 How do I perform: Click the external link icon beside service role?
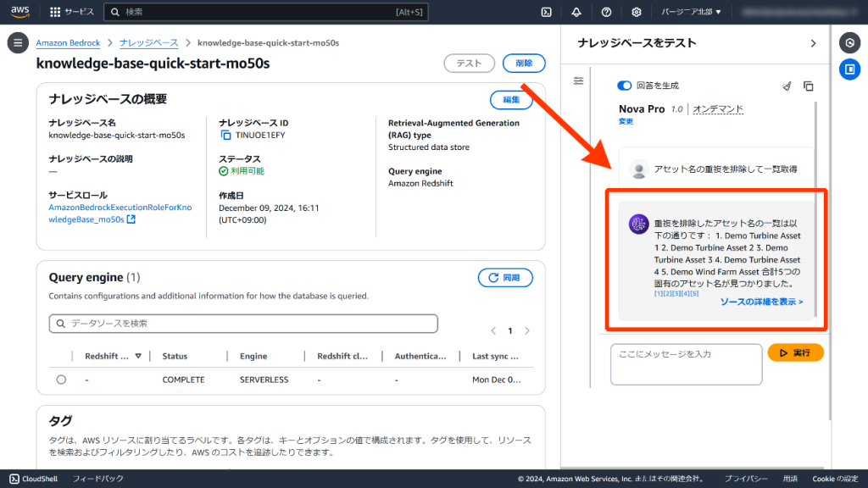(131, 219)
